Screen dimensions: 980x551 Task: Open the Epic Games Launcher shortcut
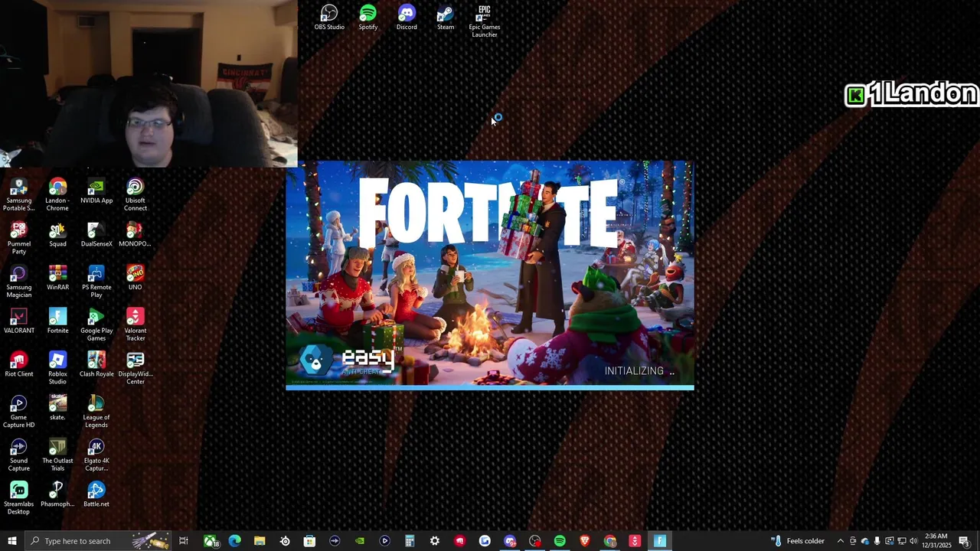click(485, 21)
